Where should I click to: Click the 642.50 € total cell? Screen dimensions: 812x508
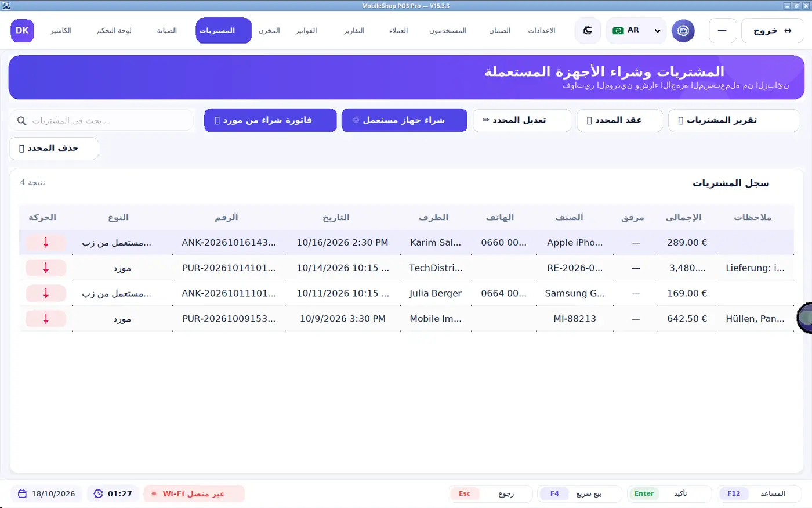687,319
